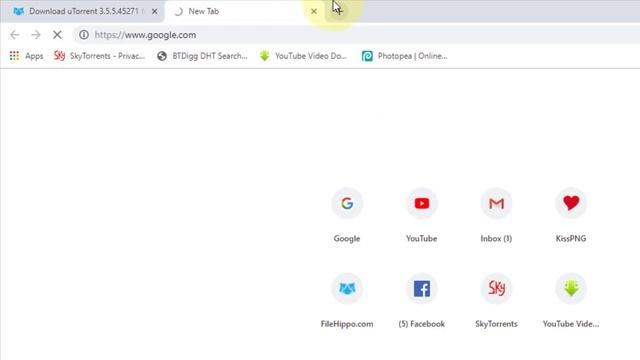Viewport: 640px width, 360px height.
Task: Open the BTDigg DHT Search bookmark
Action: (x=202, y=56)
